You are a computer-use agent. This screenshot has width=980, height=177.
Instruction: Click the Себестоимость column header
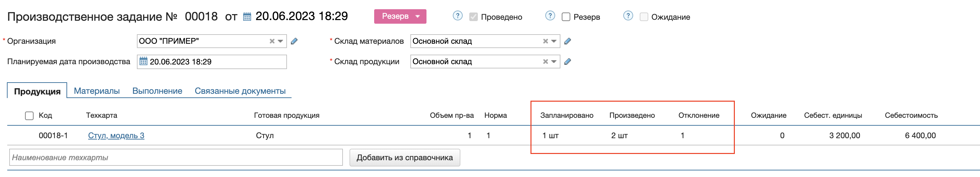point(911,115)
